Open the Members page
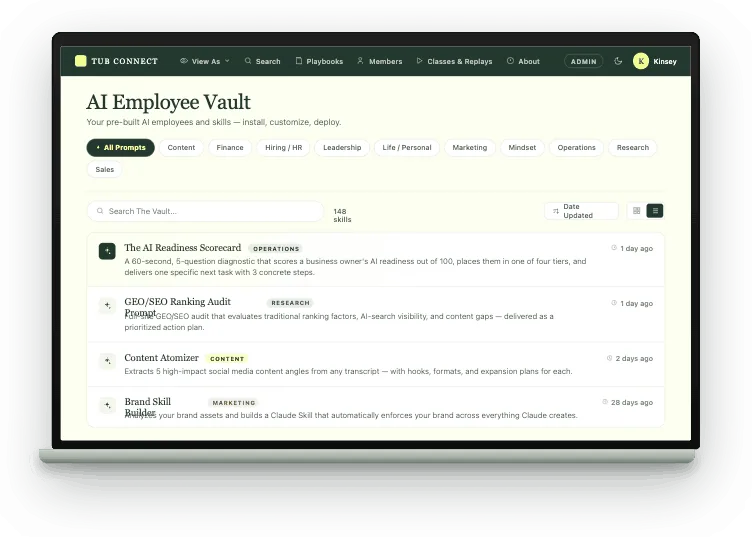The height and width of the screenshot is (537, 752). (x=380, y=61)
